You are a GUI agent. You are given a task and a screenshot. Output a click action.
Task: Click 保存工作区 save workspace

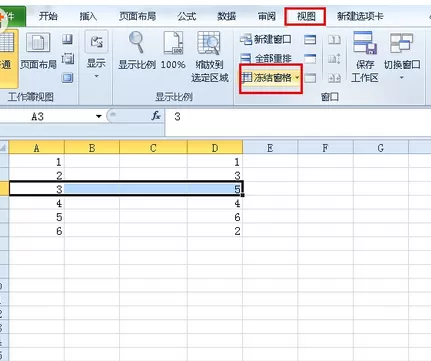pyautogui.click(x=365, y=57)
